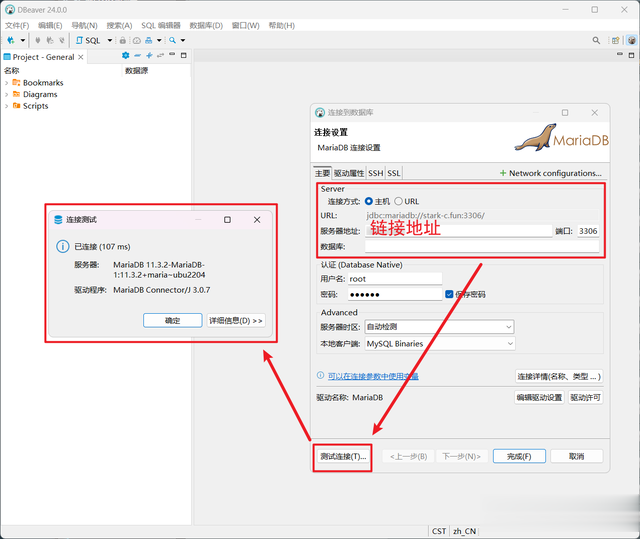Select the 主机 connection radio button
The width and height of the screenshot is (640, 539).
click(369, 201)
